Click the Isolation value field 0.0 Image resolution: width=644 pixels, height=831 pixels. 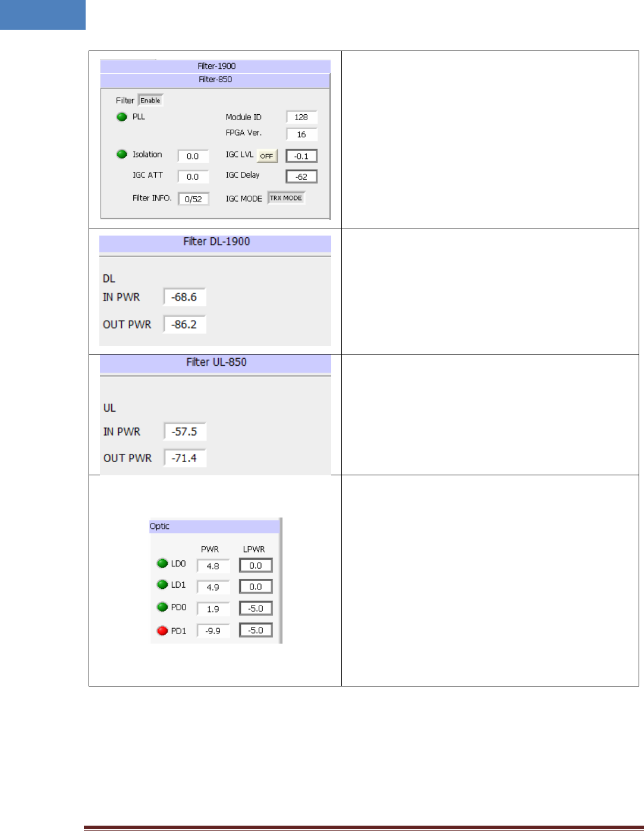coord(193,156)
